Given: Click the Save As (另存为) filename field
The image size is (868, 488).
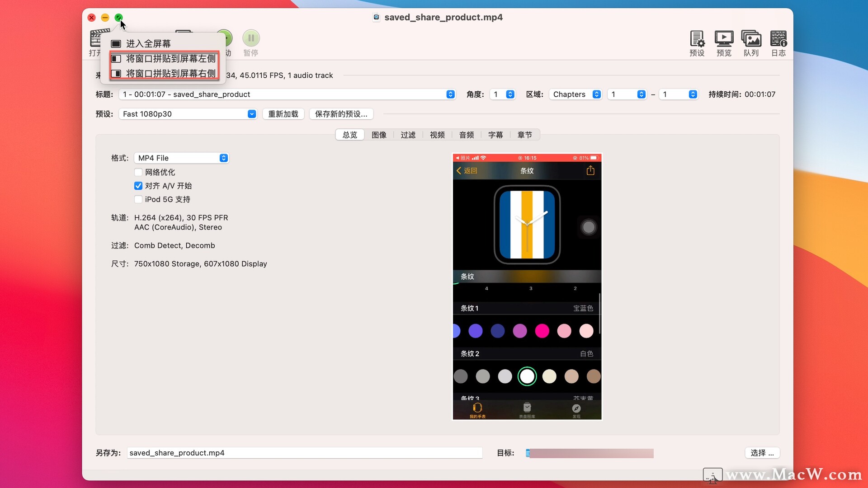Looking at the screenshot, I should coord(305,453).
